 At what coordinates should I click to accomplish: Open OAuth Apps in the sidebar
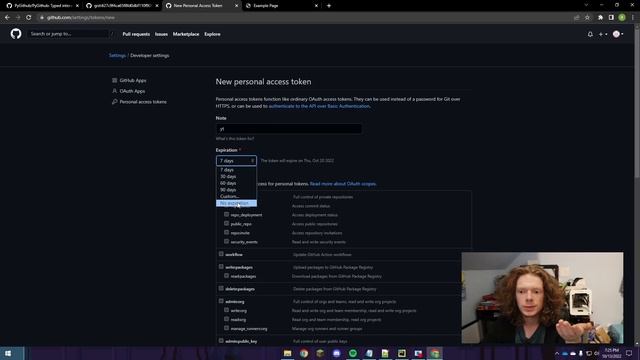(x=132, y=91)
